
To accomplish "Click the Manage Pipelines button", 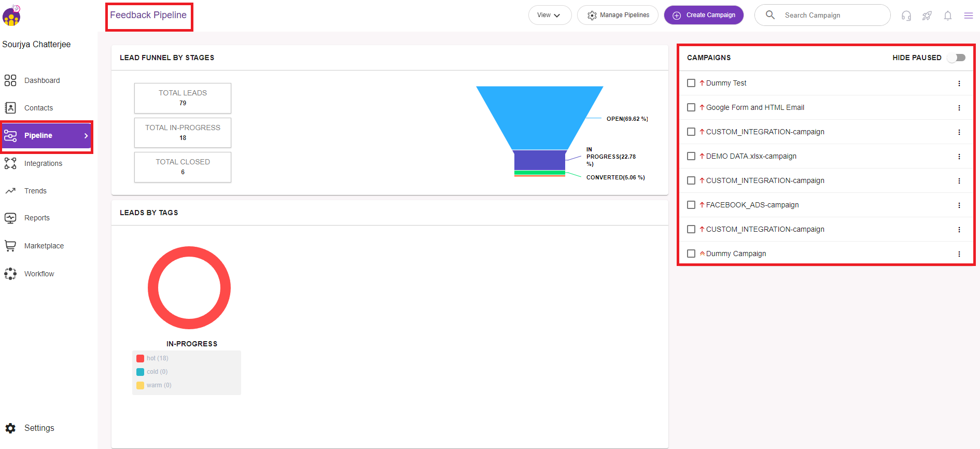I will tap(618, 15).
